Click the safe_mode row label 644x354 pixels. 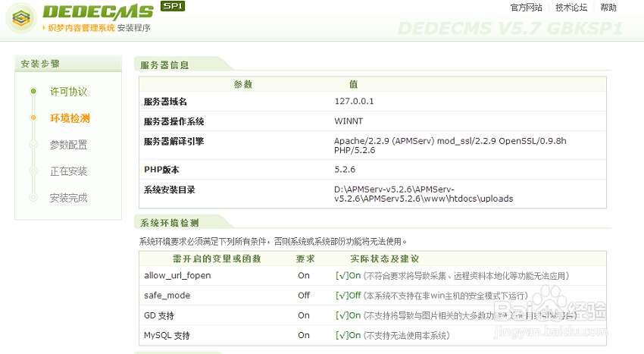click(x=167, y=295)
